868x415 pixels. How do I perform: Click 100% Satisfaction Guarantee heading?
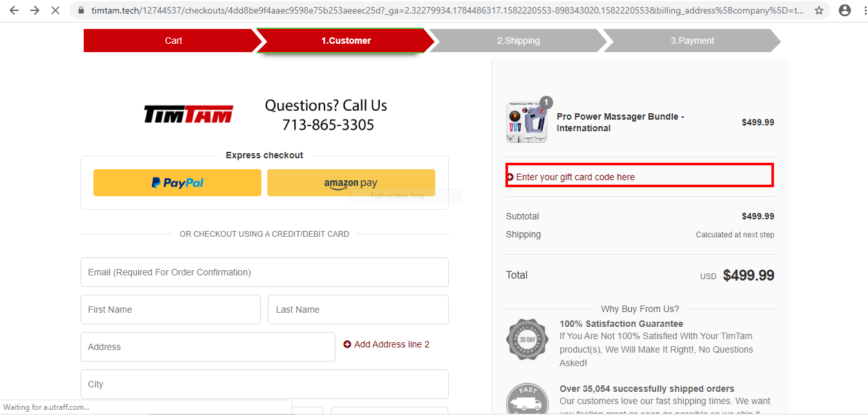(x=621, y=324)
